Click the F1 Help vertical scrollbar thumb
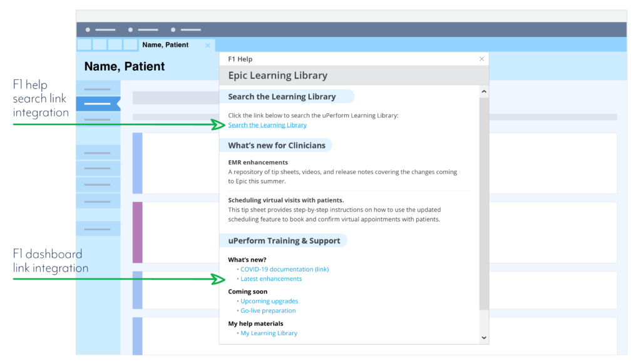641x364 pixels. point(484,203)
